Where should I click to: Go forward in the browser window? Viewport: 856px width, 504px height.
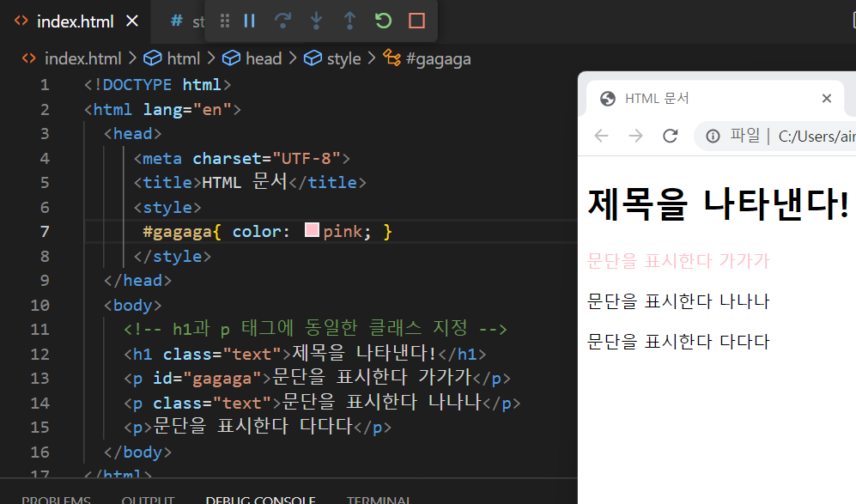pos(635,136)
